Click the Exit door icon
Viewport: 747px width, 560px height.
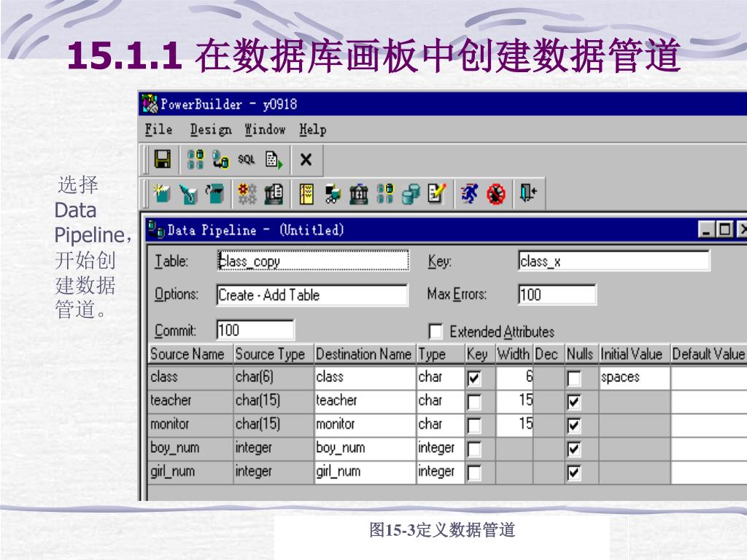528,193
